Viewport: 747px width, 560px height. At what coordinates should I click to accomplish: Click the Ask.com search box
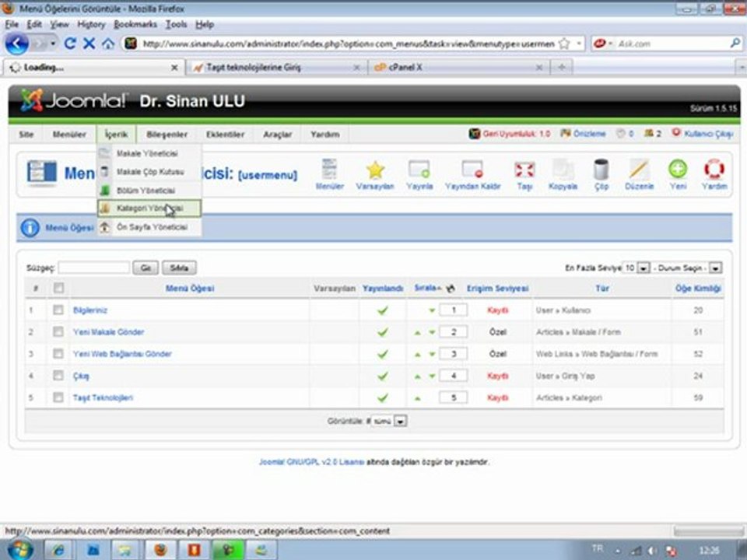[x=672, y=44]
